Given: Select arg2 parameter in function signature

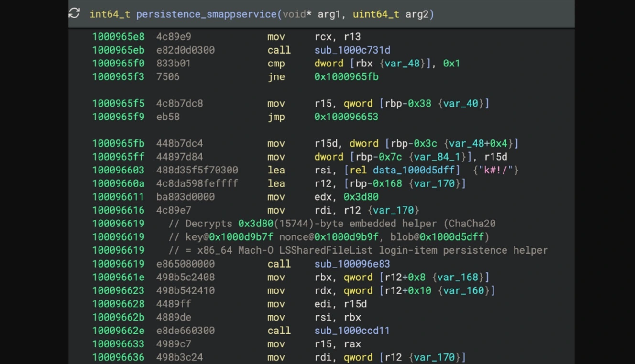Looking at the screenshot, I should tap(417, 14).
